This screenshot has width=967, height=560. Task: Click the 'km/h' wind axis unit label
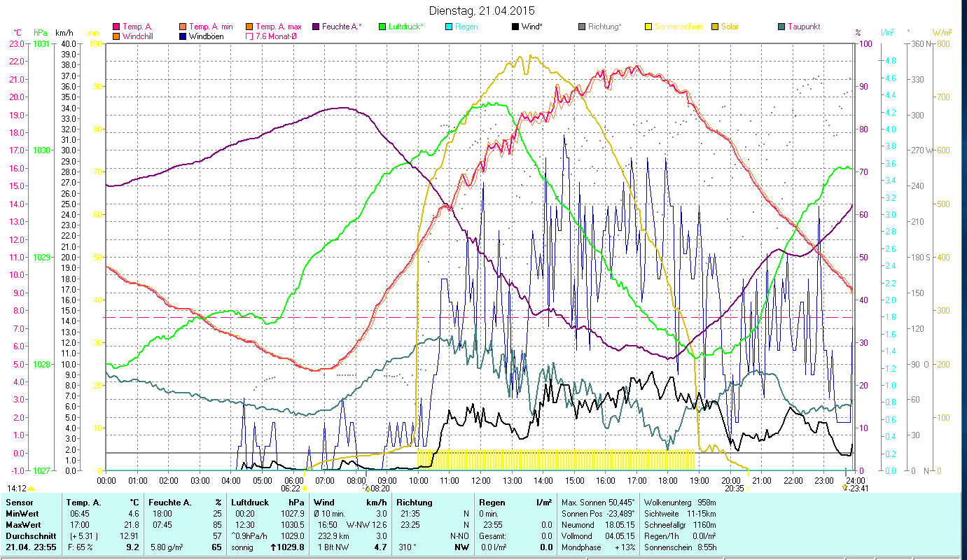click(x=64, y=33)
